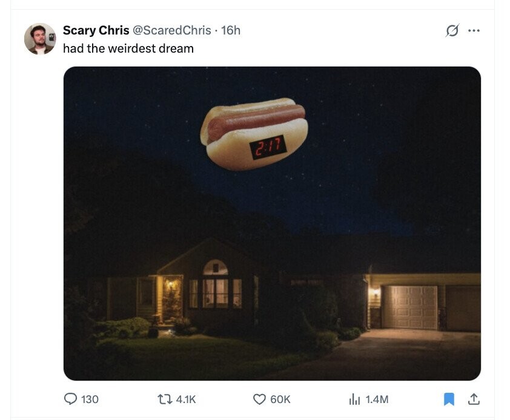This screenshot has height=420, width=510.
Task: Click the 60K likes count
Action: pyautogui.click(x=280, y=399)
